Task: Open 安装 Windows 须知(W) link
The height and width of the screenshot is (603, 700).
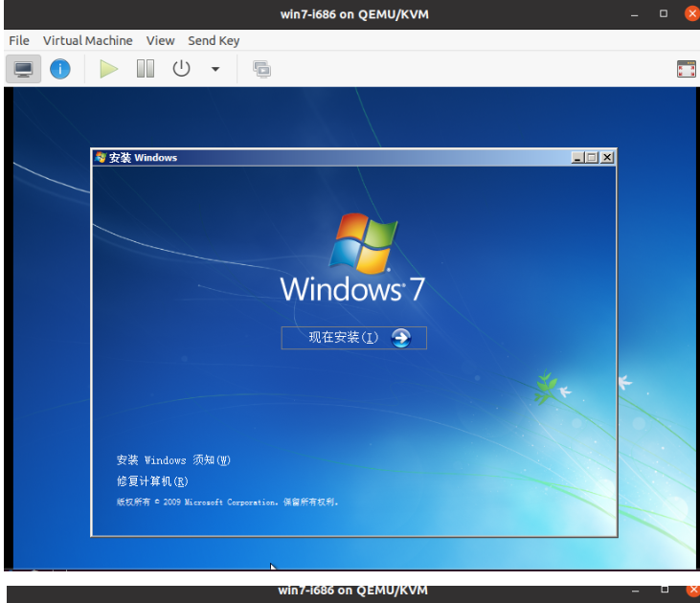Action: tap(173, 460)
